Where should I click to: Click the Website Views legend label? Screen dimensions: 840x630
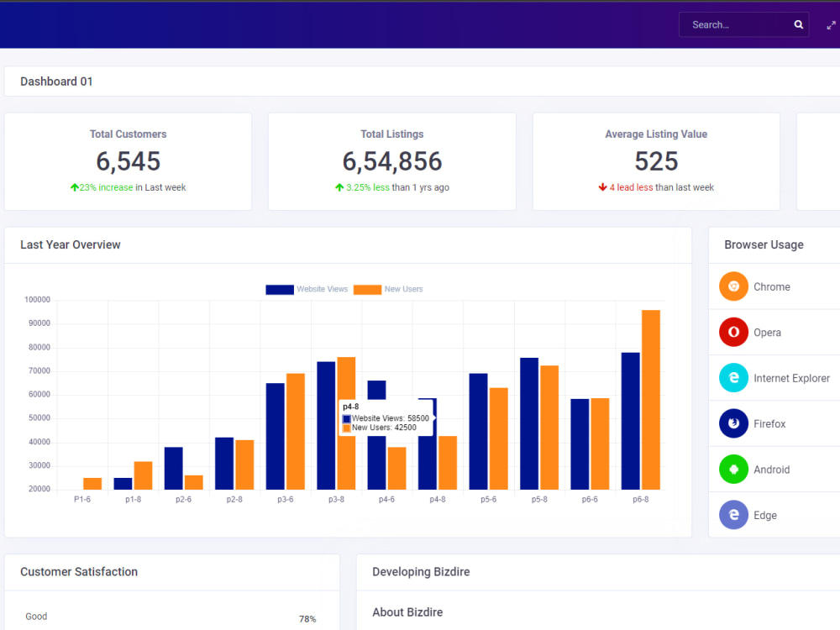pyautogui.click(x=323, y=289)
